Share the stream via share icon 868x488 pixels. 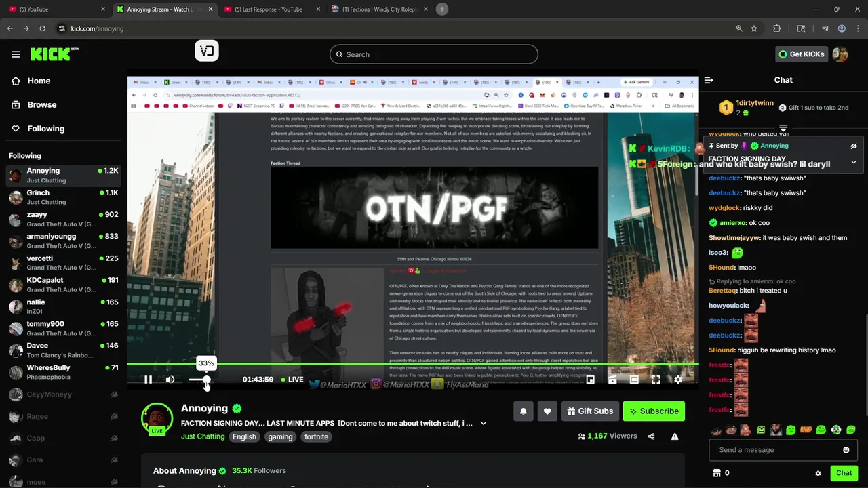pos(652,436)
